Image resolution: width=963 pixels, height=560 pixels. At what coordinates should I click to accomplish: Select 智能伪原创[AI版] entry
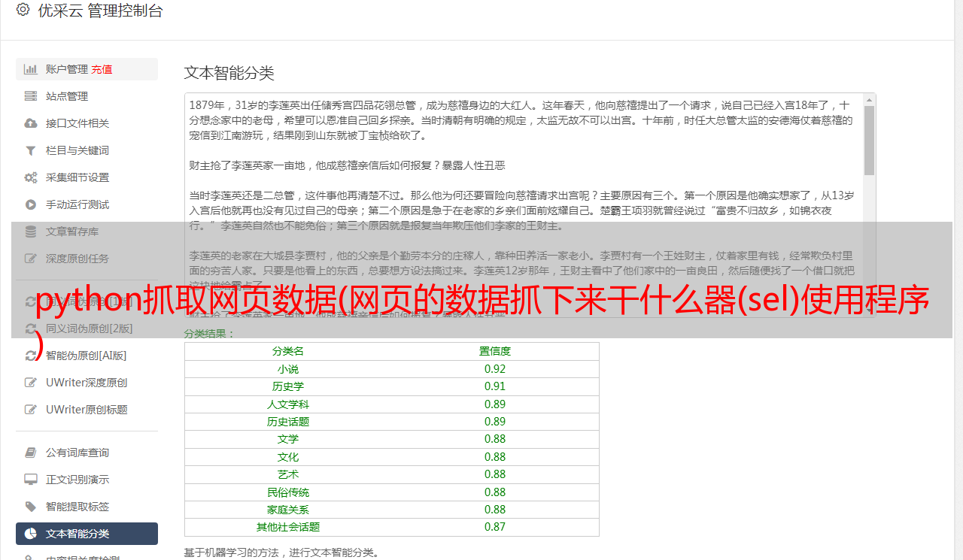coord(87,356)
